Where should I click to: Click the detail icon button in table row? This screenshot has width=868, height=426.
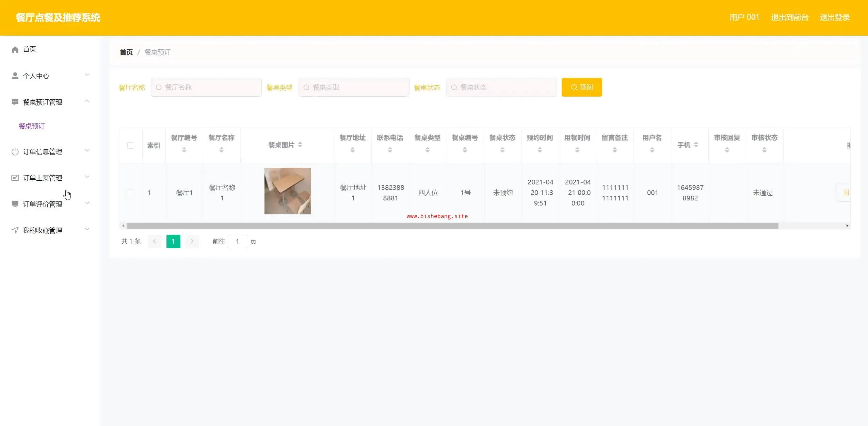[x=846, y=193]
